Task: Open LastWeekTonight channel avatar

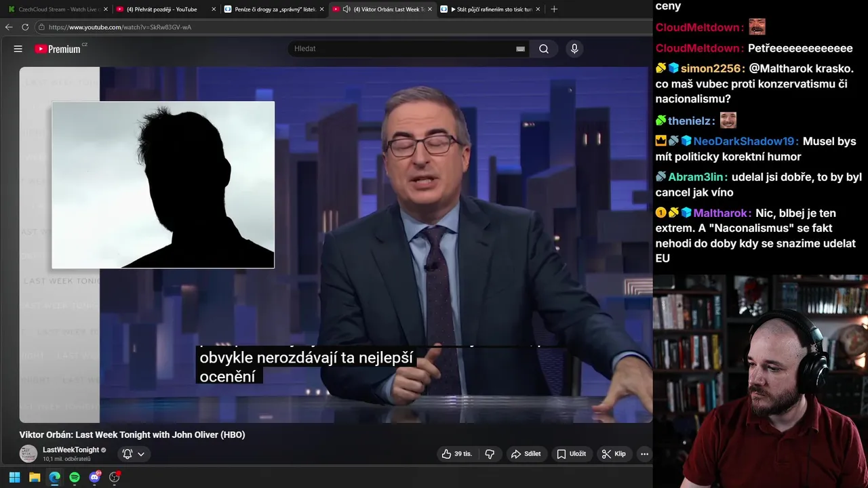Action: pyautogui.click(x=28, y=454)
